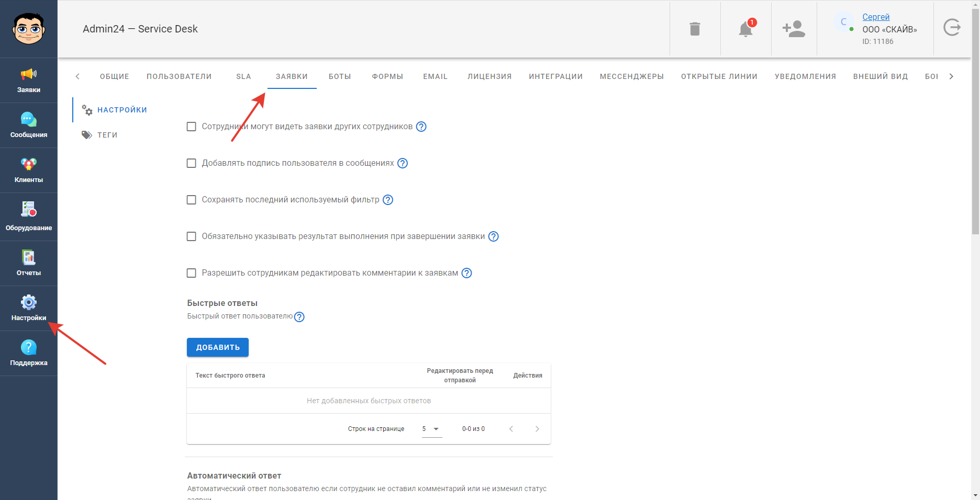Click the vertical page scrollbar
The image size is (980, 500).
(975, 120)
